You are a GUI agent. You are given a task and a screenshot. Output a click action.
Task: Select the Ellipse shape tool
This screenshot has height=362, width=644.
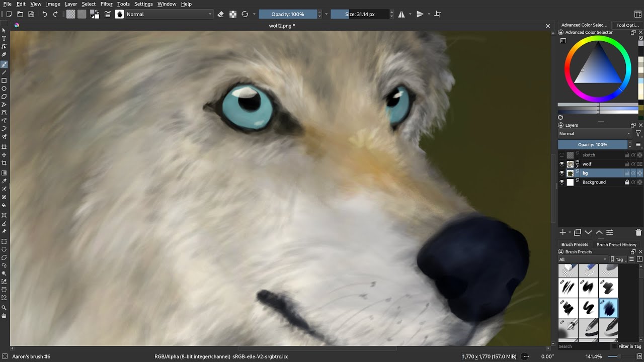(4, 88)
